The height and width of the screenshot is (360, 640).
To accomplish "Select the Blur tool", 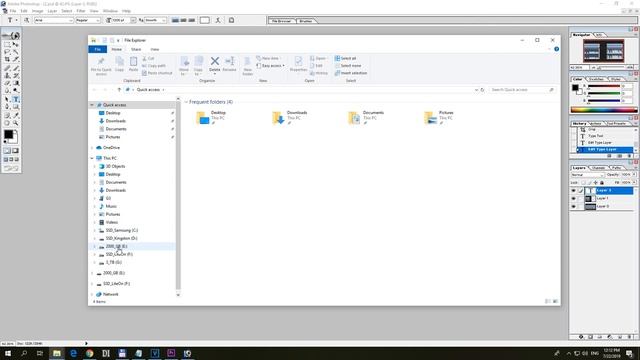I will coord(7,91).
